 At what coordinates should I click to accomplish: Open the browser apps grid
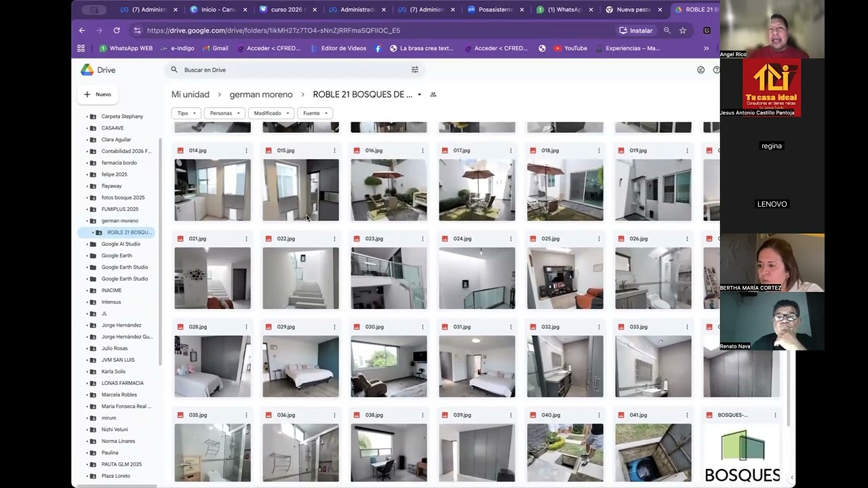point(81,48)
